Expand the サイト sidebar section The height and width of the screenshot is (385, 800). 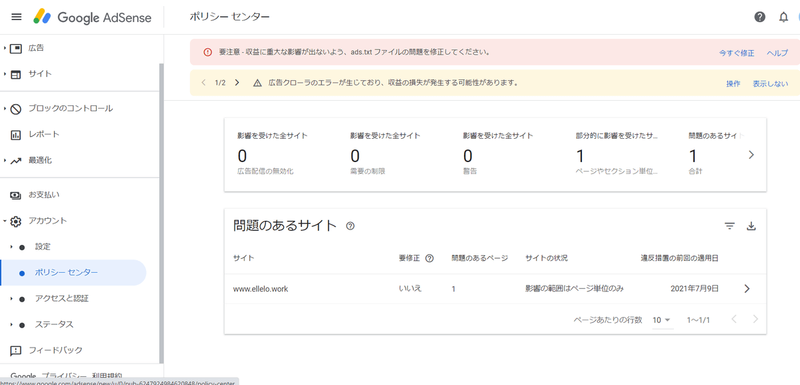[x=5, y=74]
